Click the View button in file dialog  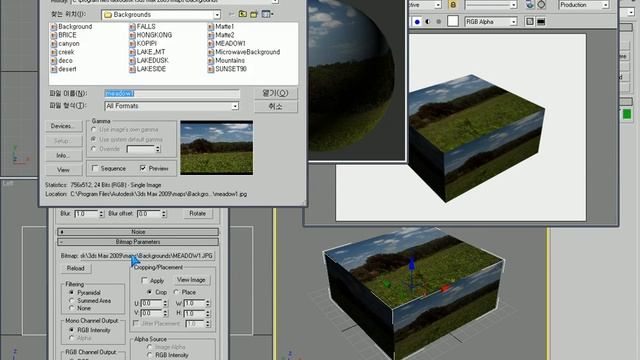[64, 170]
